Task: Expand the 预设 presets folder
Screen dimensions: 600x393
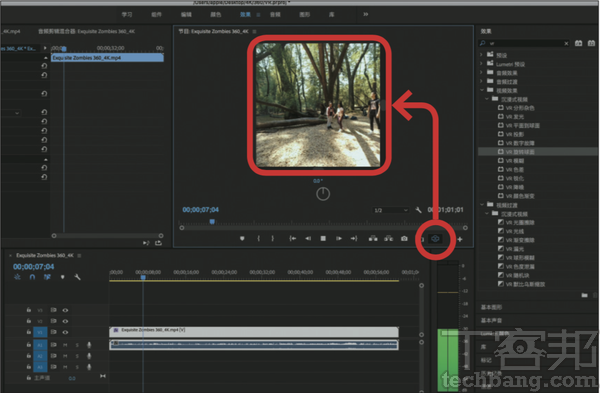Action: point(481,55)
